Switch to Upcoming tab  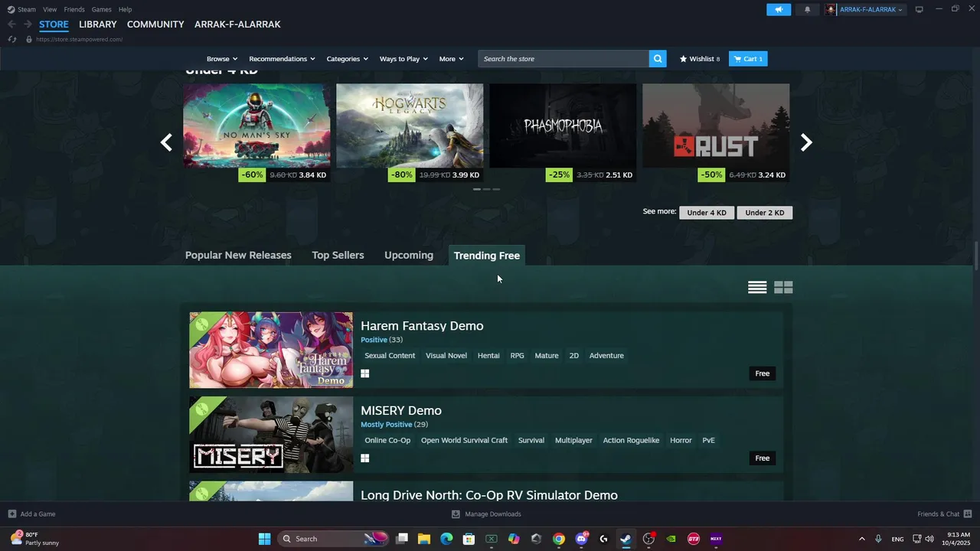[409, 256]
